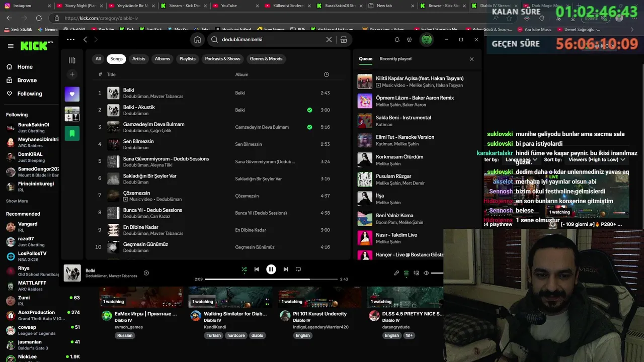The height and width of the screenshot is (362, 644).
Task: Close the Spotify Queue panel
Action: click(x=471, y=59)
